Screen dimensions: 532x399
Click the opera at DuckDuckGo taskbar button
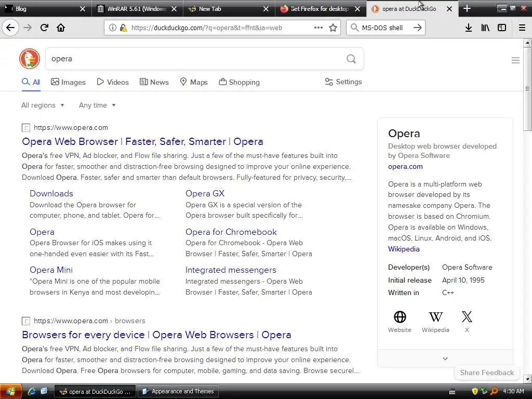tap(95, 392)
